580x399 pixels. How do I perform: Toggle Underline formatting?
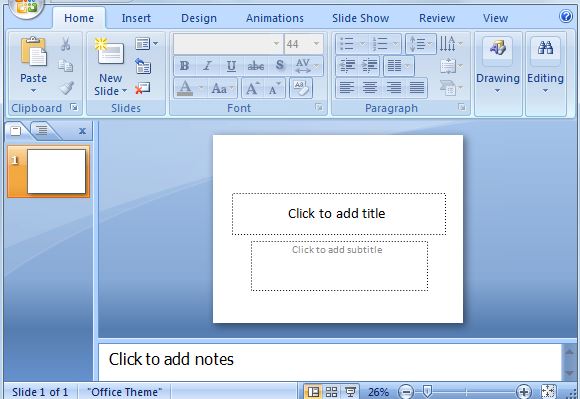[x=231, y=66]
